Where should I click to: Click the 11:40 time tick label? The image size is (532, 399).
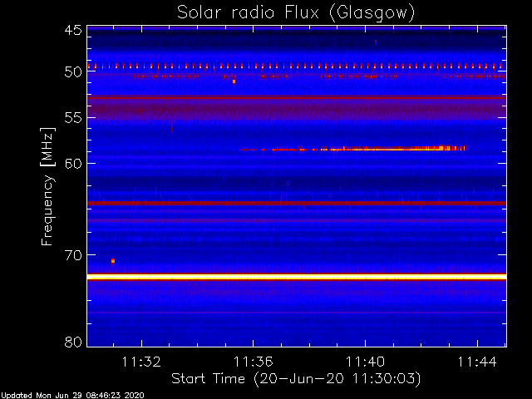tap(365, 362)
